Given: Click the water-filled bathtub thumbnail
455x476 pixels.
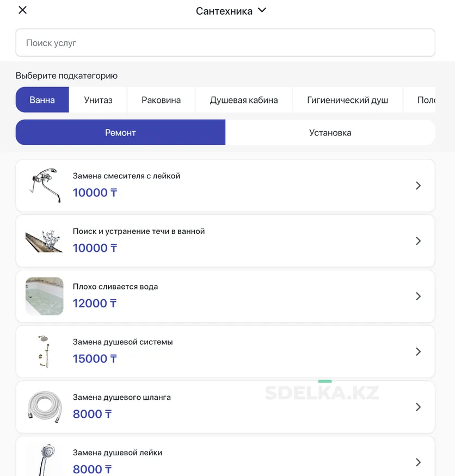Looking at the screenshot, I should click(x=45, y=296).
